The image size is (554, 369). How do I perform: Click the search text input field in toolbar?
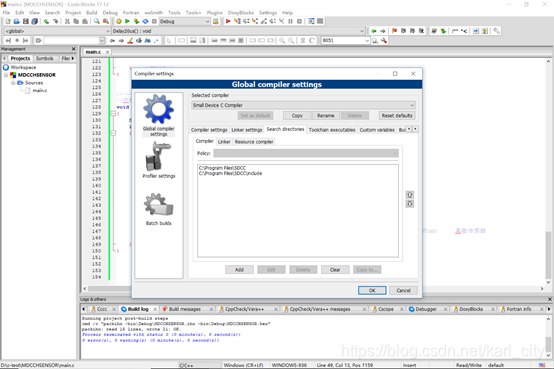[72, 41]
